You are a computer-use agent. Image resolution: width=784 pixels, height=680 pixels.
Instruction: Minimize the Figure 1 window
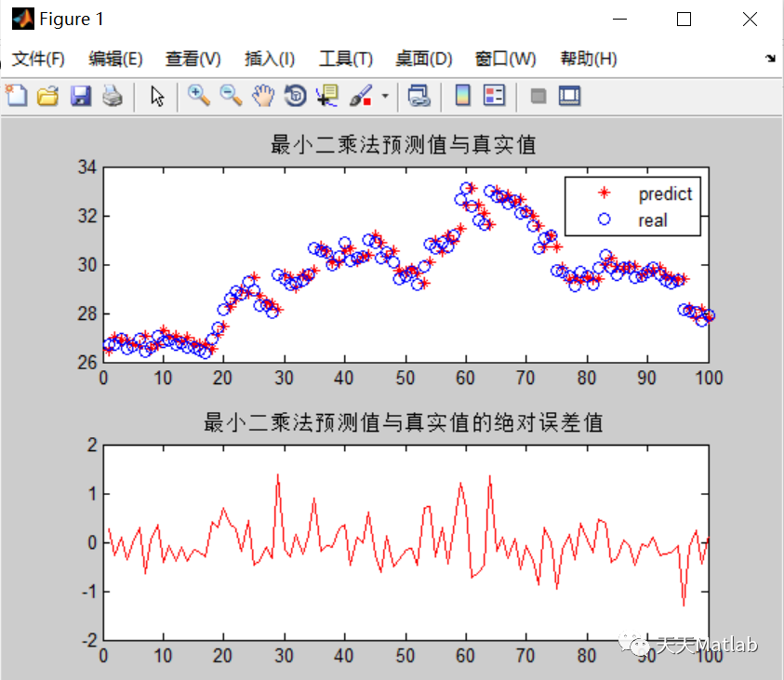[x=619, y=20]
